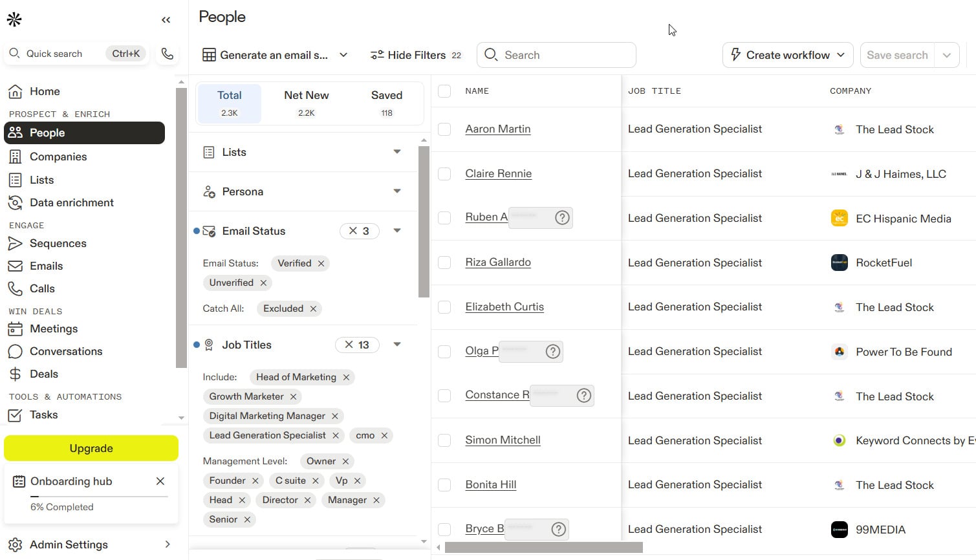Viewport: 976px width, 560px height.
Task: Tick the checkbox for Aaron Martin
Action: (444, 129)
